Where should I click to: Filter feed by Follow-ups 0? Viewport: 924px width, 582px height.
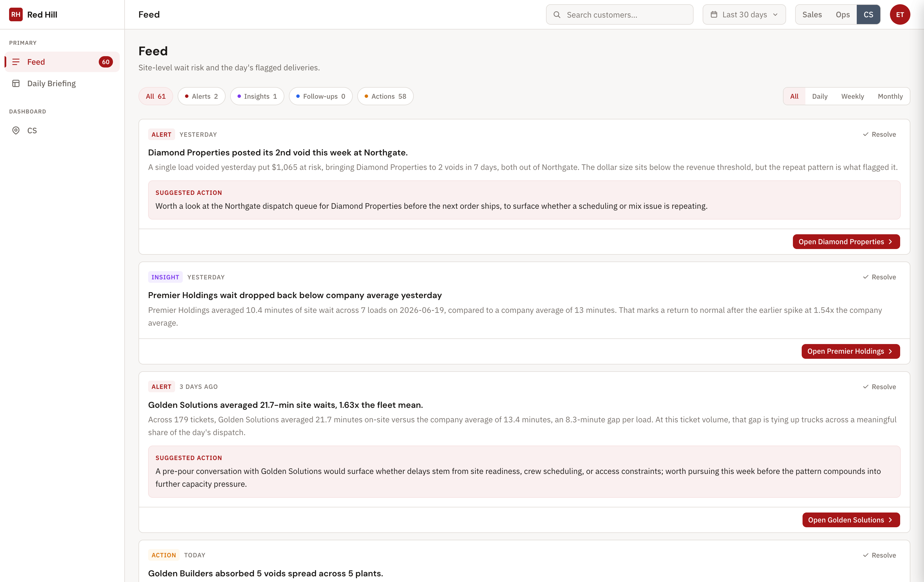click(x=320, y=96)
